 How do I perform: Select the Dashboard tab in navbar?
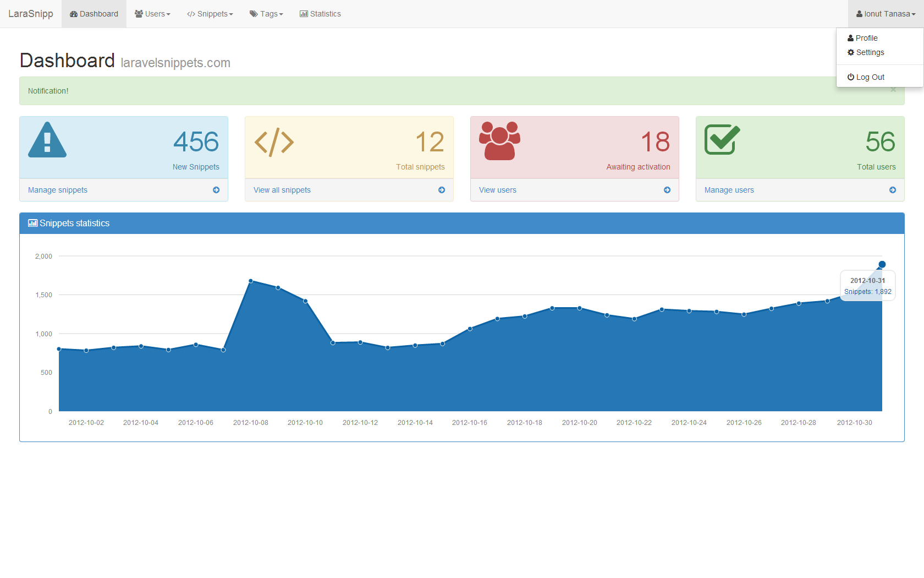(94, 14)
